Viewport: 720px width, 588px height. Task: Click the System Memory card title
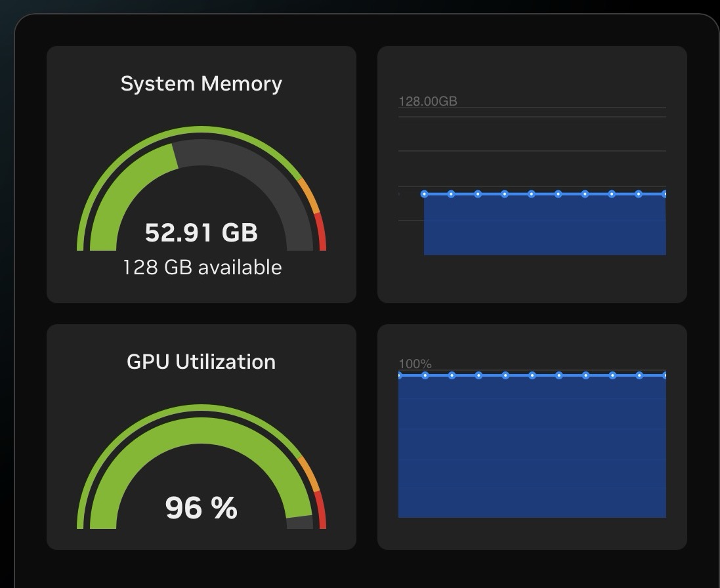coord(201,84)
